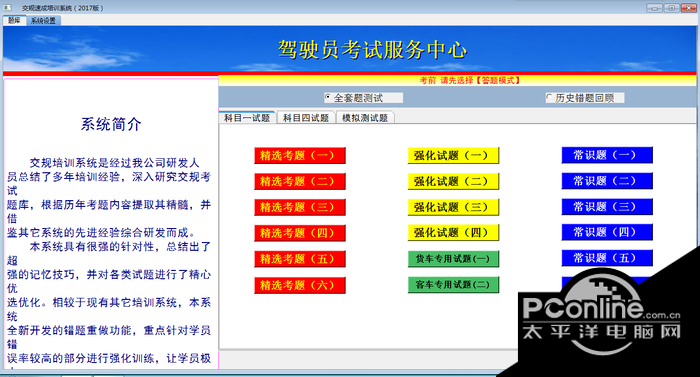Select the 全套题测试 radio option
Screen dimensions: 700x377
[x=363, y=98]
